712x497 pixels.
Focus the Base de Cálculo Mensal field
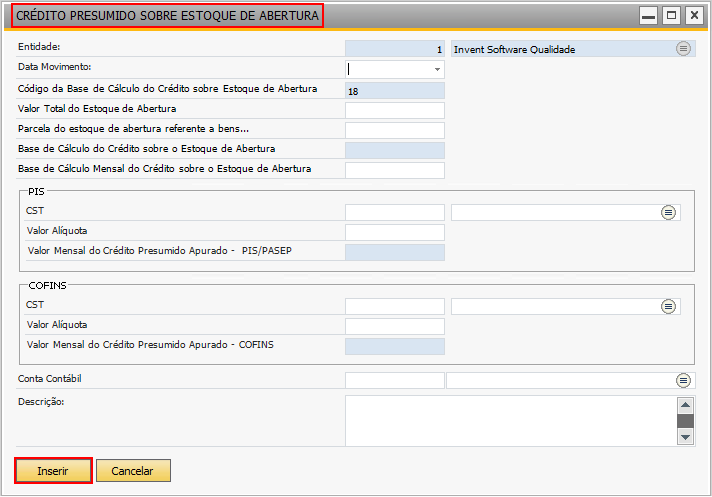(x=395, y=170)
